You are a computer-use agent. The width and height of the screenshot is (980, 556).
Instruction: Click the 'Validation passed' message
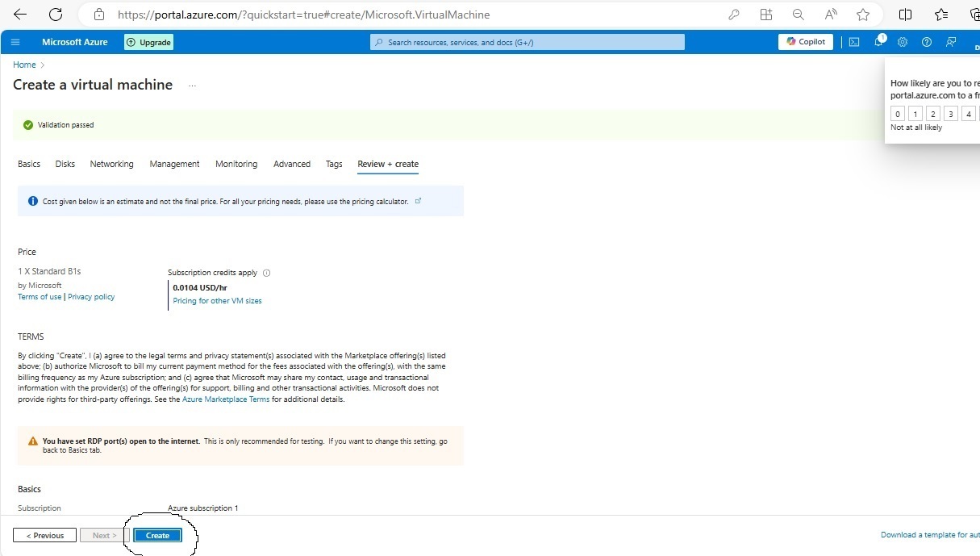pyautogui.click(x=65, y=125)
